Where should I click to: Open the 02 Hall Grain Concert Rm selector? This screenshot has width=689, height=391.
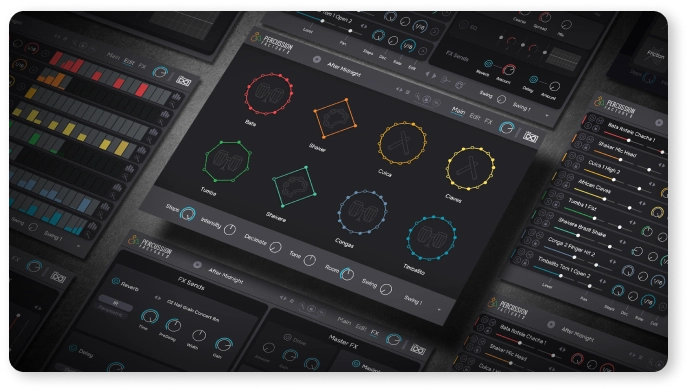pyautogui.click(x=192, y=309)
